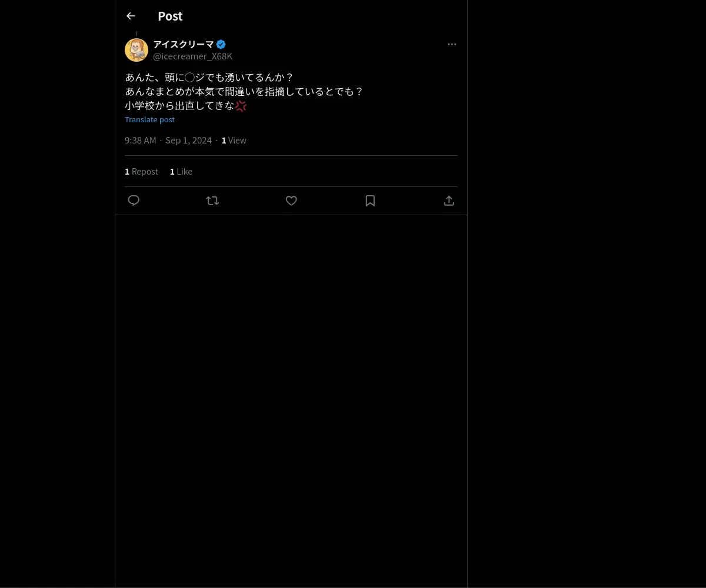Click the Japanese post text body

tap(244, 92)
